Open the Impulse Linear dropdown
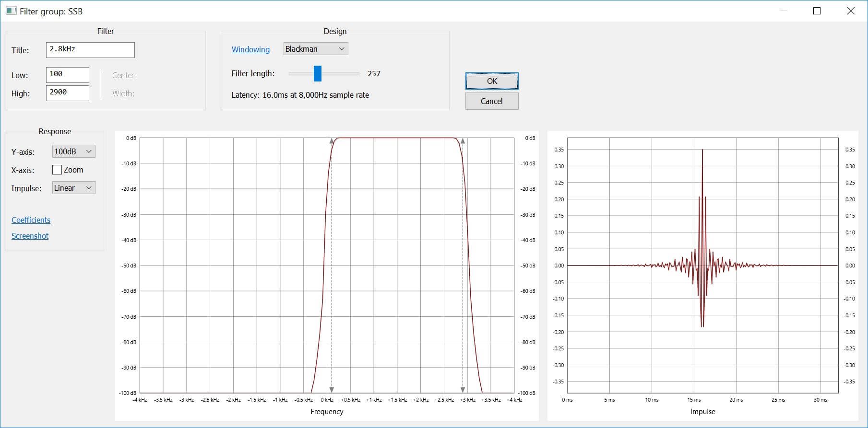This screenshot has height=428, width=868. 73,188
